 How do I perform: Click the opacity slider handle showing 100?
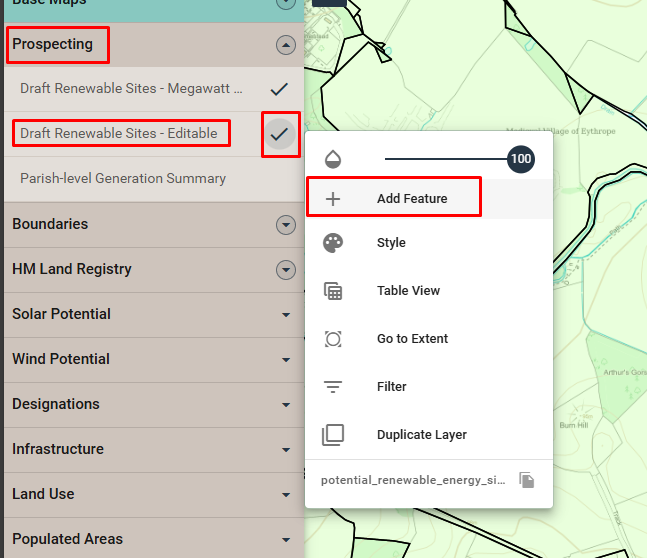521,159
